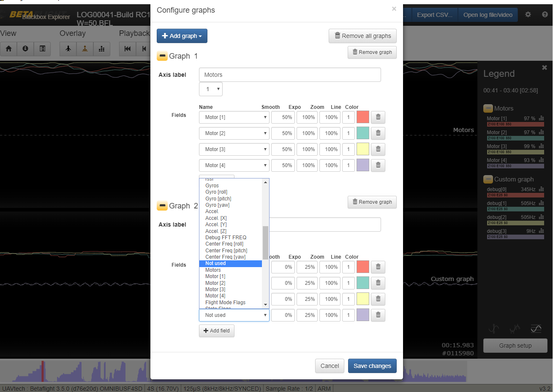Open the log list icon in View toolbar

click(42, 49)
